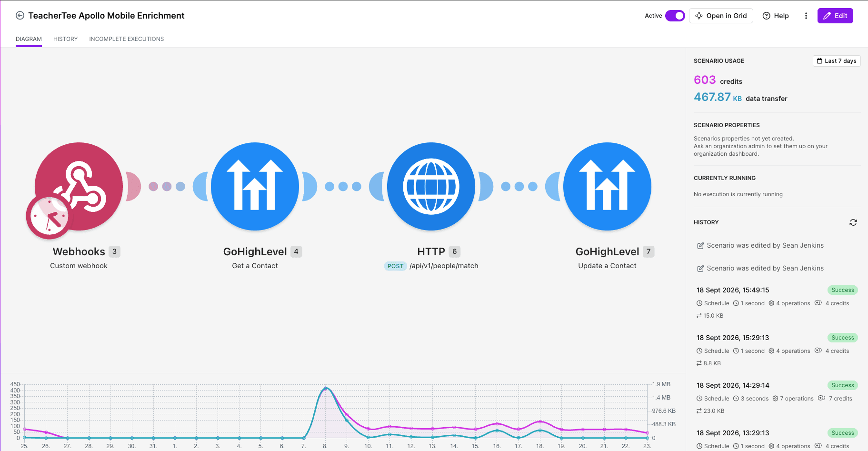Viewport: 868px width, 451px height.
Task: Switch to the History tab
Action: 65,39
